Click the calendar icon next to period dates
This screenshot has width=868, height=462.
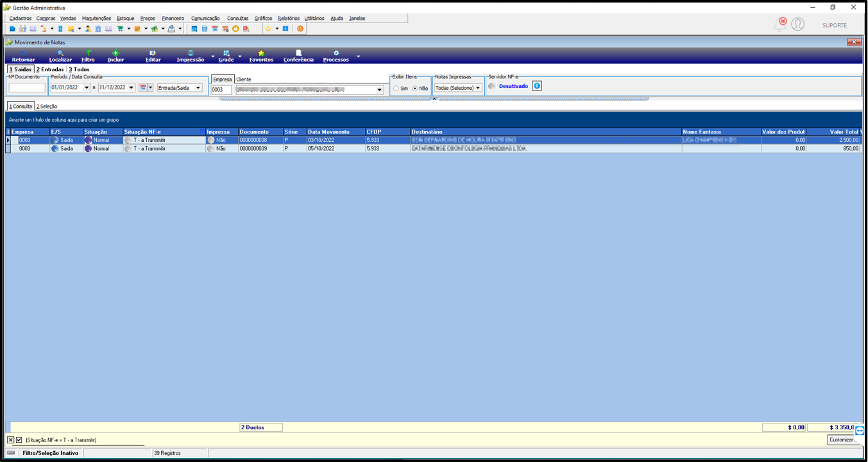(143, 87)
